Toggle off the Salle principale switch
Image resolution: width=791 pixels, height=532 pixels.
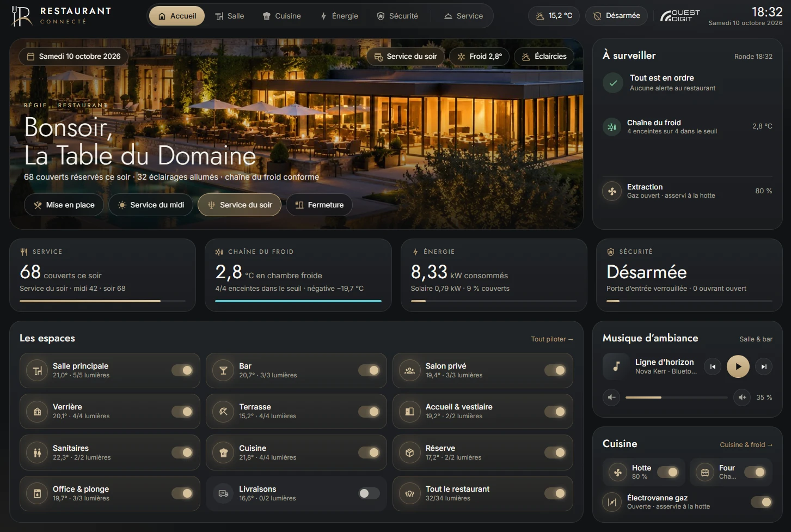point(182,370)
